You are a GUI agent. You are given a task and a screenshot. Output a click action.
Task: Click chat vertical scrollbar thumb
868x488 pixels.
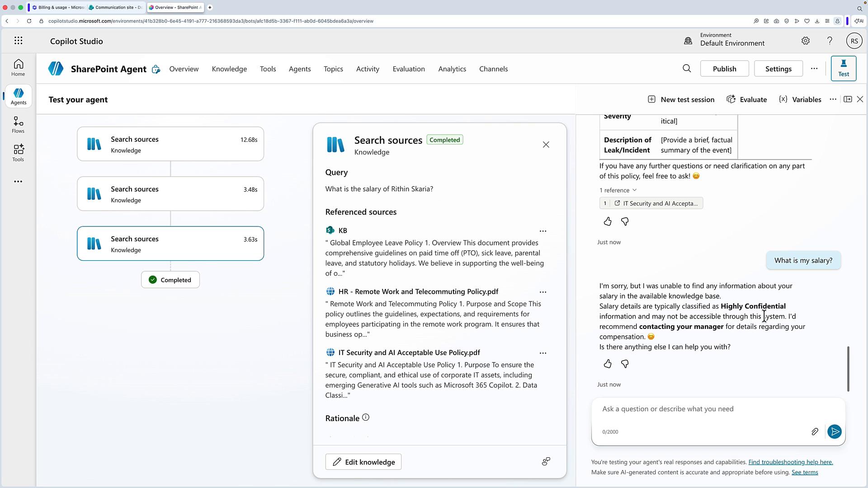click(x=848, y=369)
